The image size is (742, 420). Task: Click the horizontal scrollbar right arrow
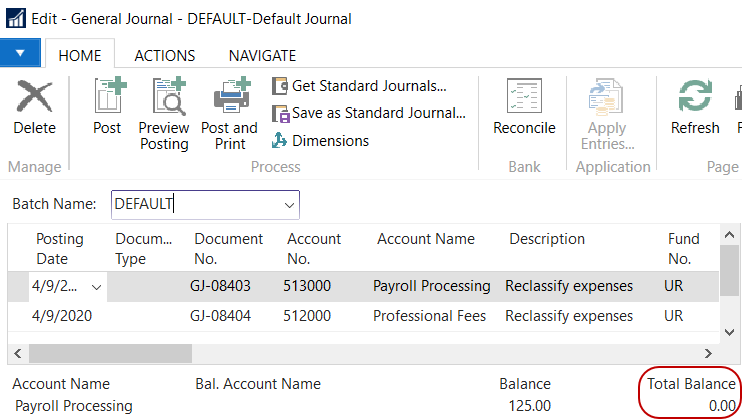pos(708,354)
